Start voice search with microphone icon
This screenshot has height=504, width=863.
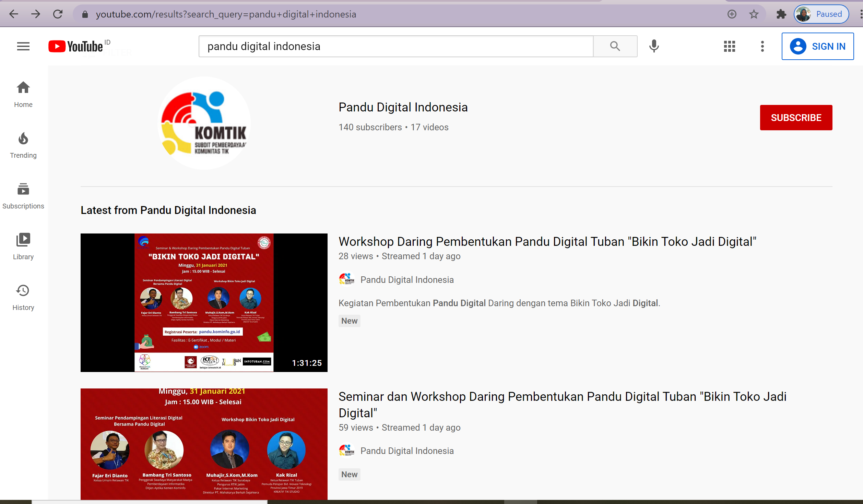click(654, 46)
